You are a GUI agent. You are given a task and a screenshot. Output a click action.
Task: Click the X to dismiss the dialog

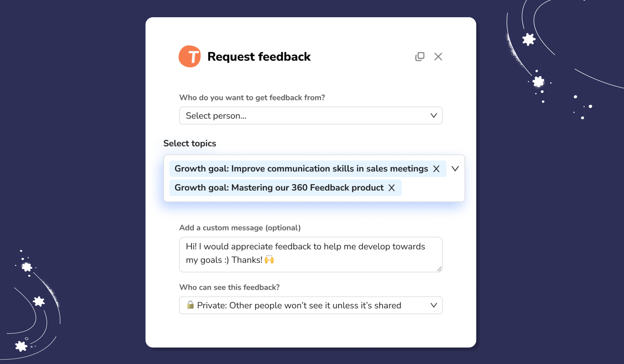pyautogui.click(x=438, y=56)
